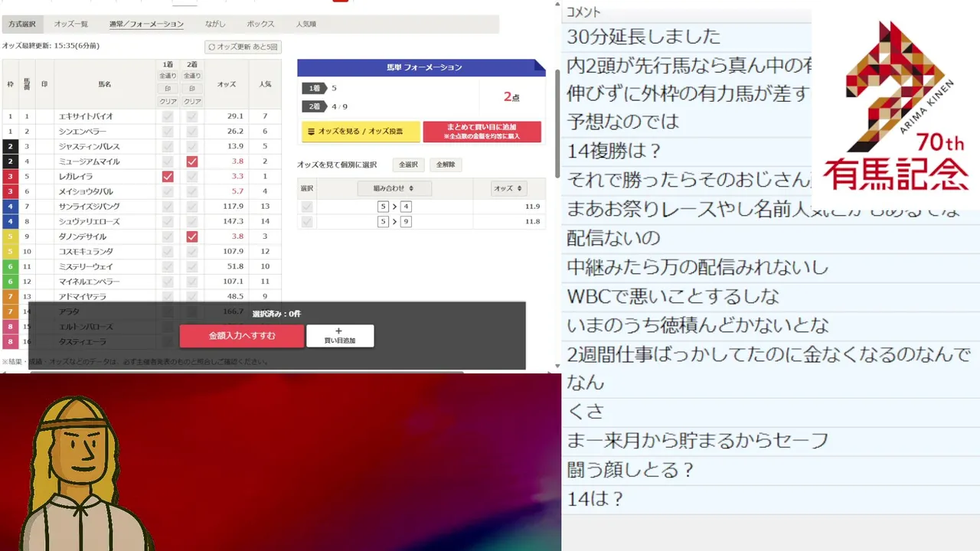Image resolution: width=980 pixels, height=551 pixels.
Task: Open the ボックス tab
Action: (260, 24)
